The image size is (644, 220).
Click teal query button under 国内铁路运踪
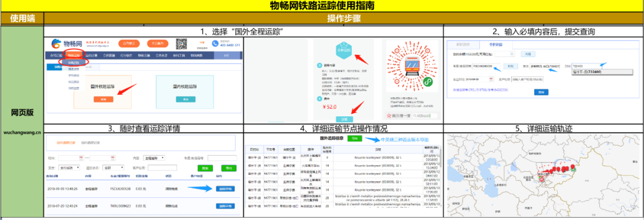pos(185,100)
